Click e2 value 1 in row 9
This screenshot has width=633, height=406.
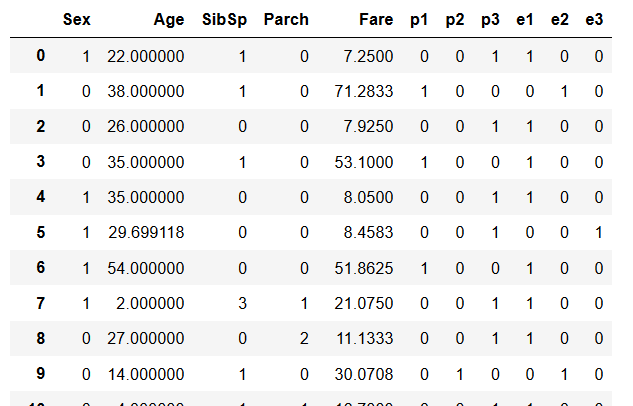564,374
